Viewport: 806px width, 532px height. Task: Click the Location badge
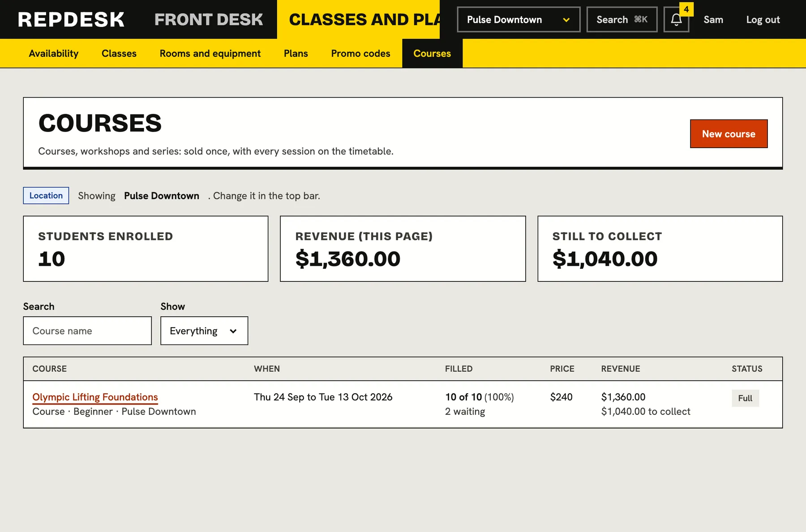click(x=46, y=196)
